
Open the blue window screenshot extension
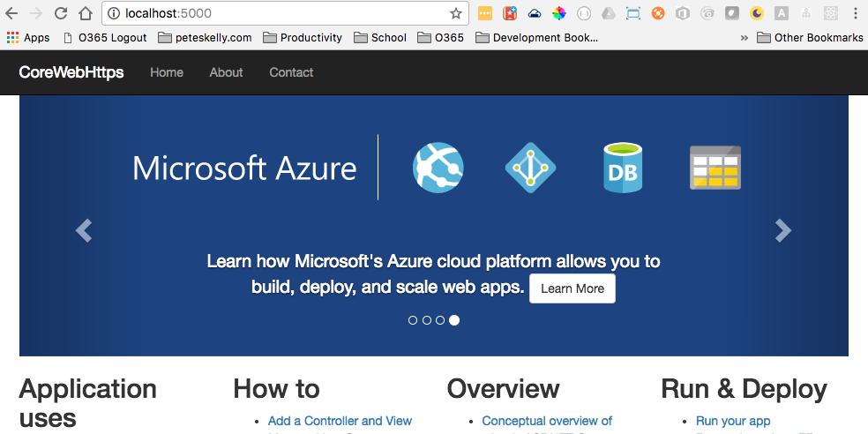632,13
